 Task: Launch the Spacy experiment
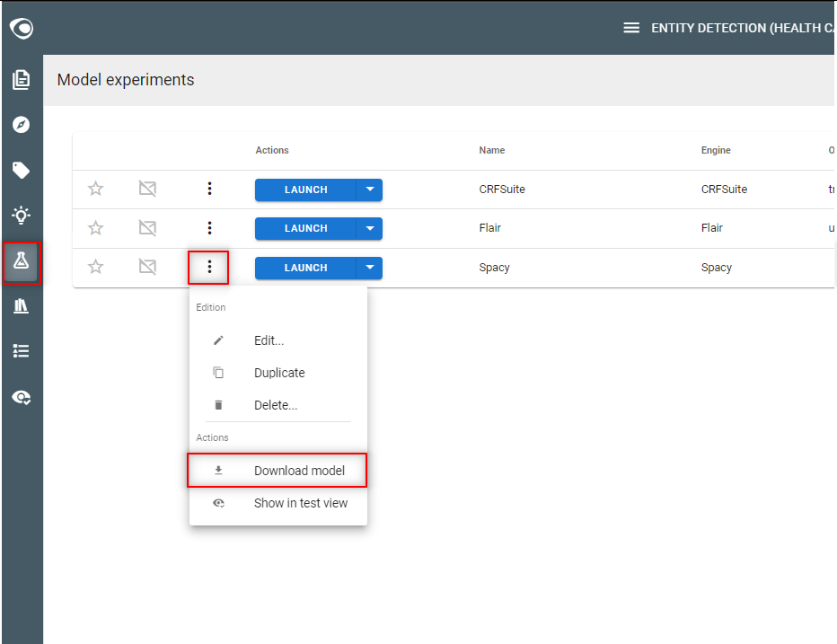coord(305,268)
